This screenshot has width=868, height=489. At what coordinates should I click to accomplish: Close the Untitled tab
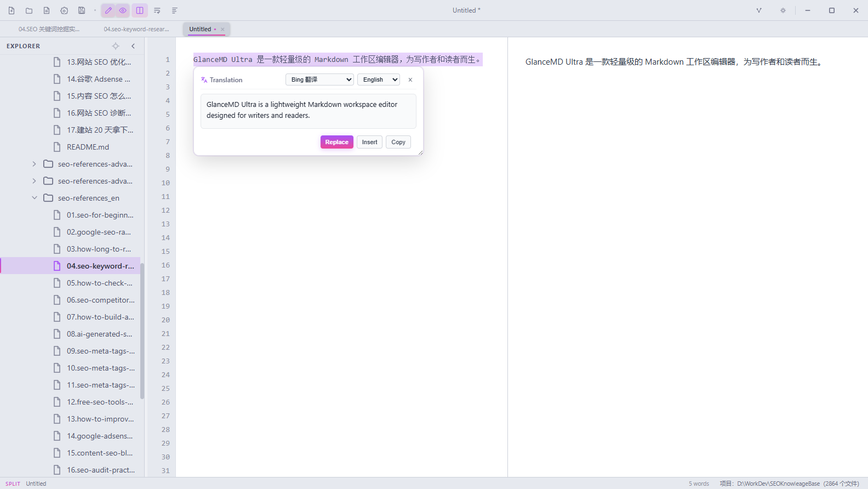222,29
